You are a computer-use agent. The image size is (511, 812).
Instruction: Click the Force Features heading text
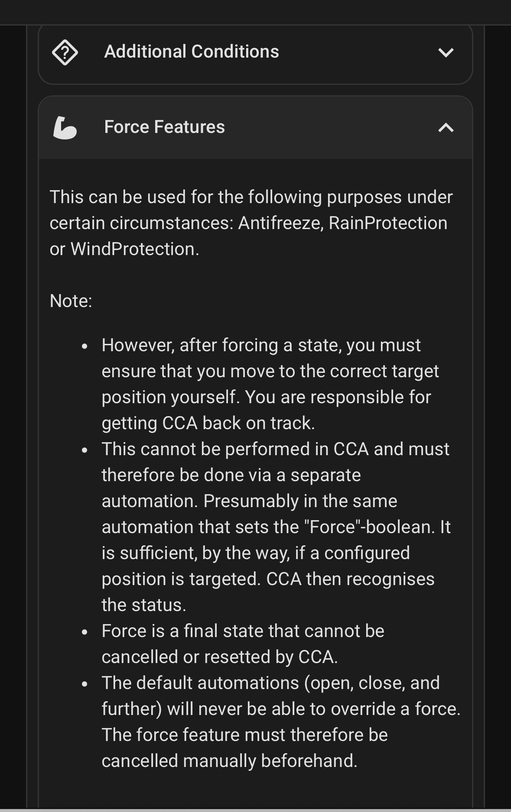tap(164, 127)
